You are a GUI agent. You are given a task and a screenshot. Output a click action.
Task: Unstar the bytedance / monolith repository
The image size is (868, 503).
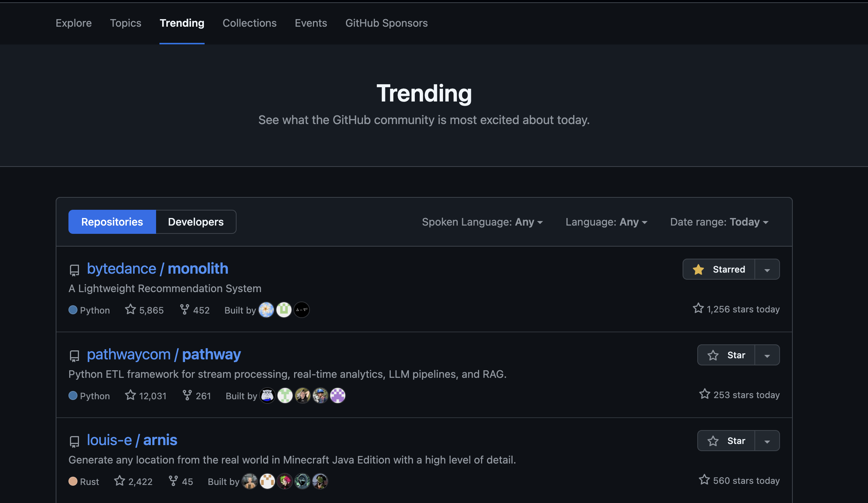click(x=719, y=269)
